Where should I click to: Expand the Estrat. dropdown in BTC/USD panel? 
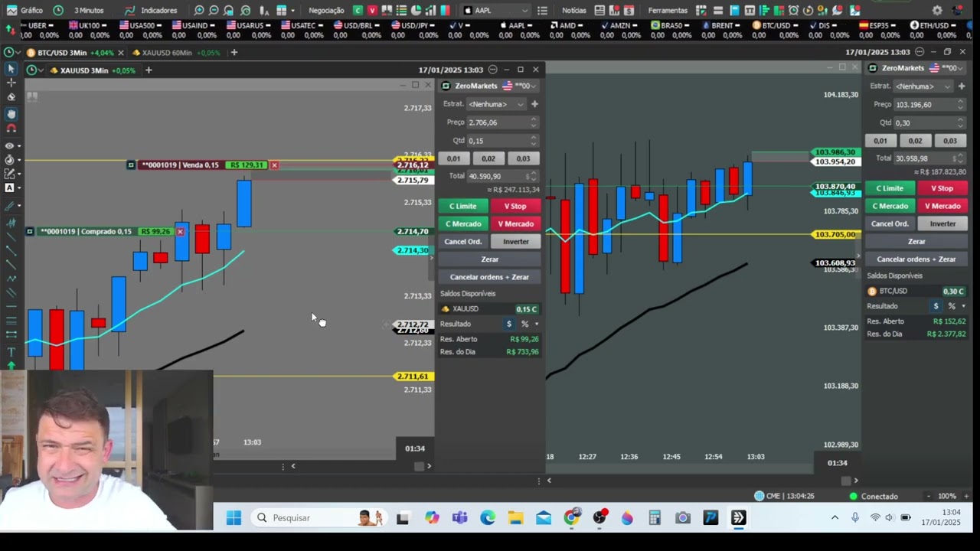923,86
